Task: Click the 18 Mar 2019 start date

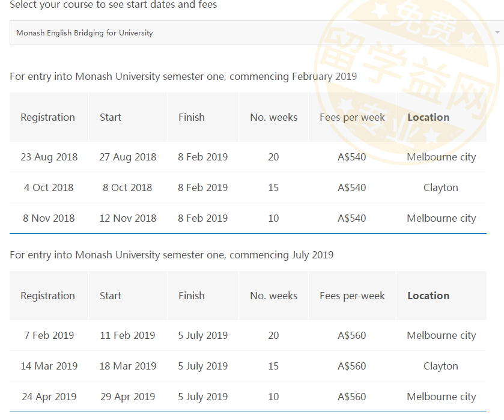Action: (127, 366)
